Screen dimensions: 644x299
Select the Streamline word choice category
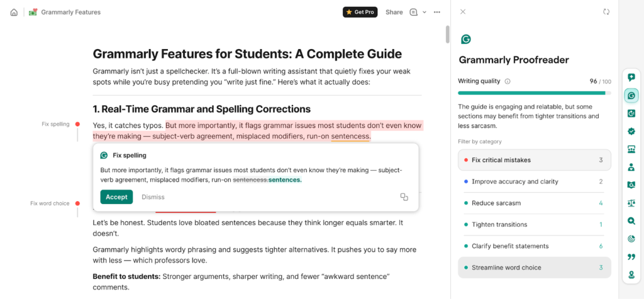click(535, 268)
